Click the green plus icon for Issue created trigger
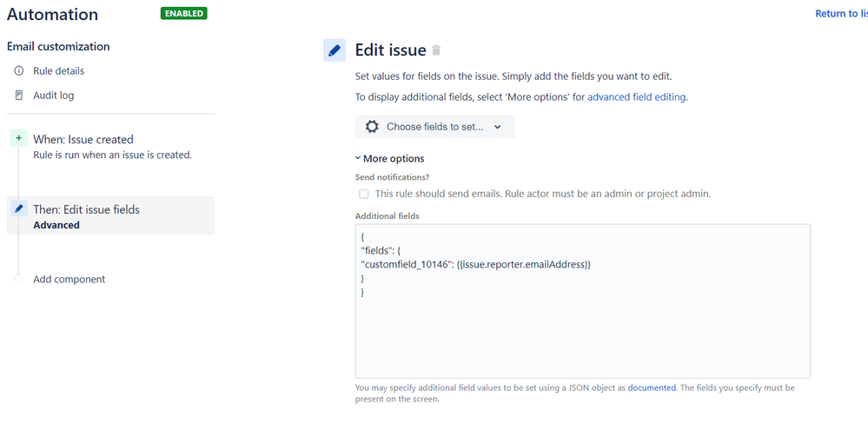 18,138
